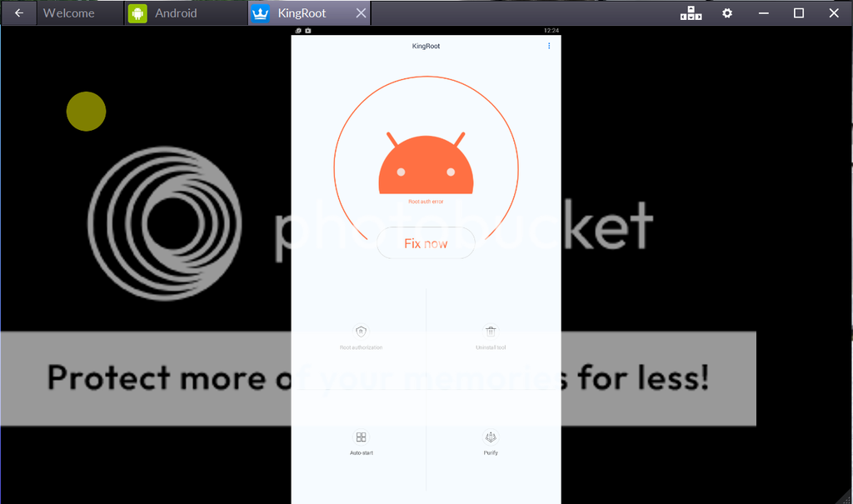Viewport: 853px width, 504px height.
Task: Click the back arrow in the top bar
Action: [19, 13]
